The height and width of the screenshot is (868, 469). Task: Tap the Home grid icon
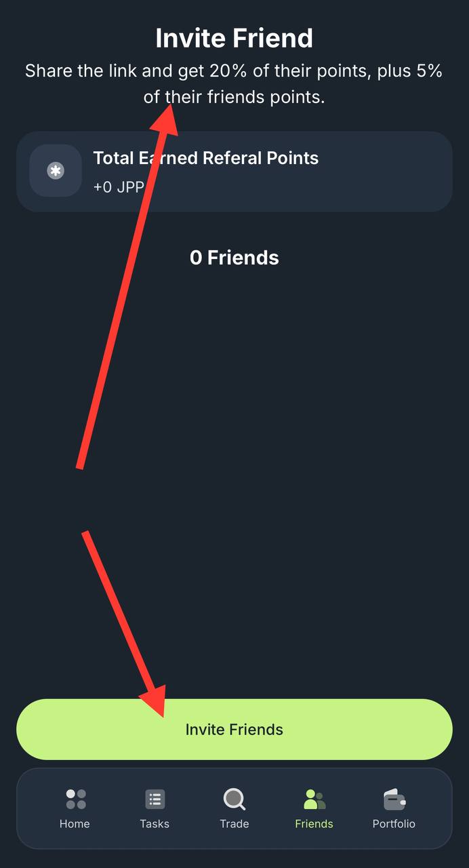point(75,799)
